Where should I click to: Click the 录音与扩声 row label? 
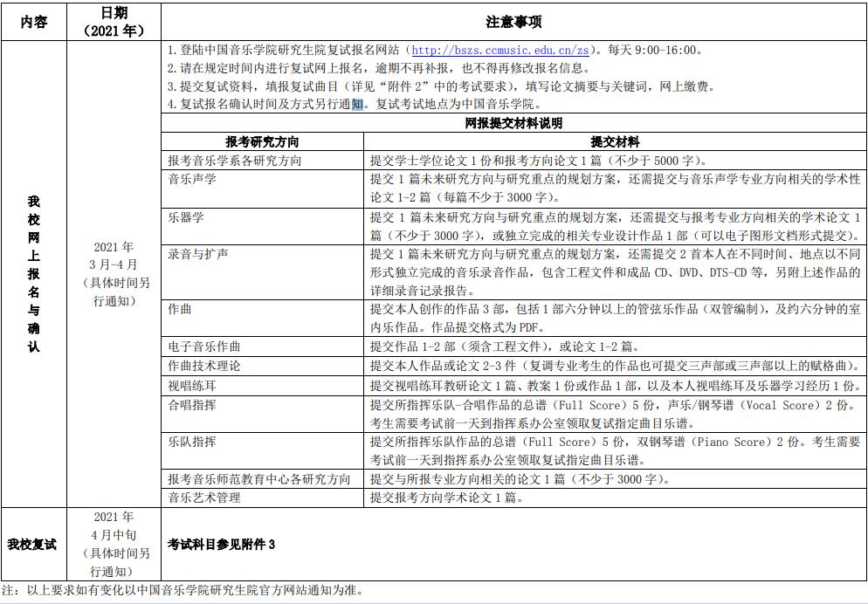coord(198,253)
